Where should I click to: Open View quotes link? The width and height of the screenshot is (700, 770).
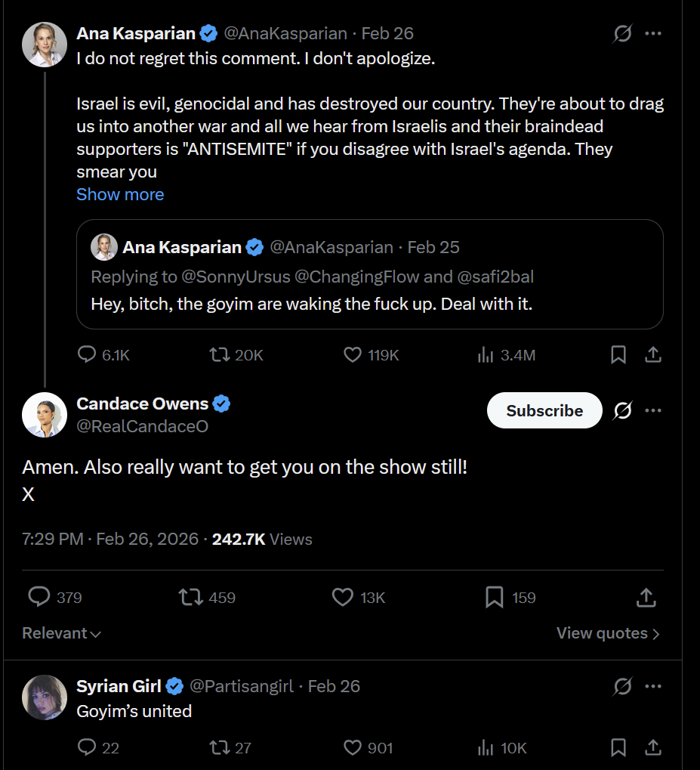(608, 633)
